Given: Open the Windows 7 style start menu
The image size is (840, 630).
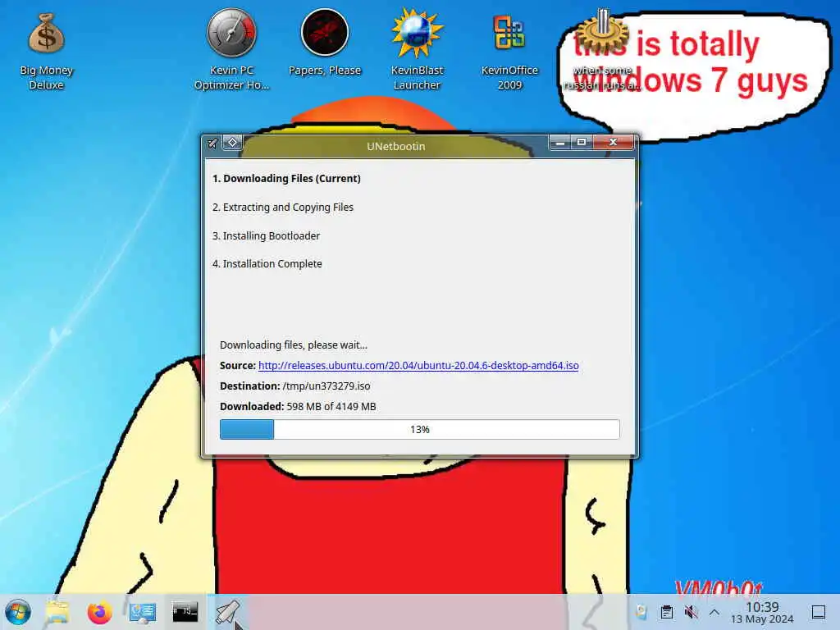Looking at the screenshot, I should point(18,612).
